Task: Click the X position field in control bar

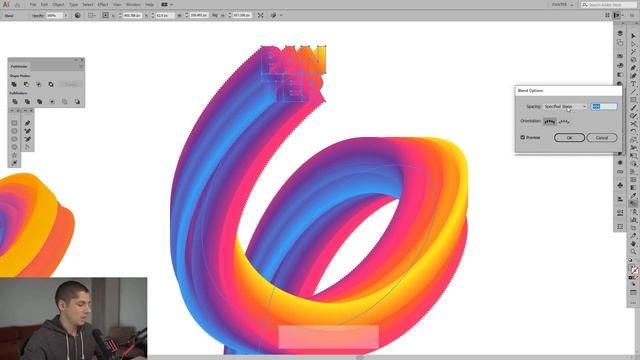Action: tap(133, 16)
